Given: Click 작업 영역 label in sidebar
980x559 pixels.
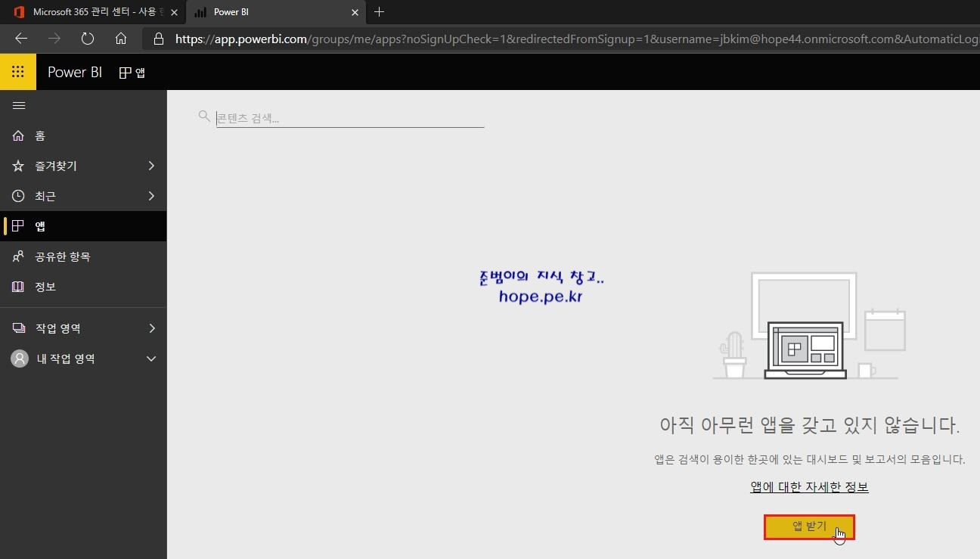Looking at the screenshot, I should click(x=58, y=328).
